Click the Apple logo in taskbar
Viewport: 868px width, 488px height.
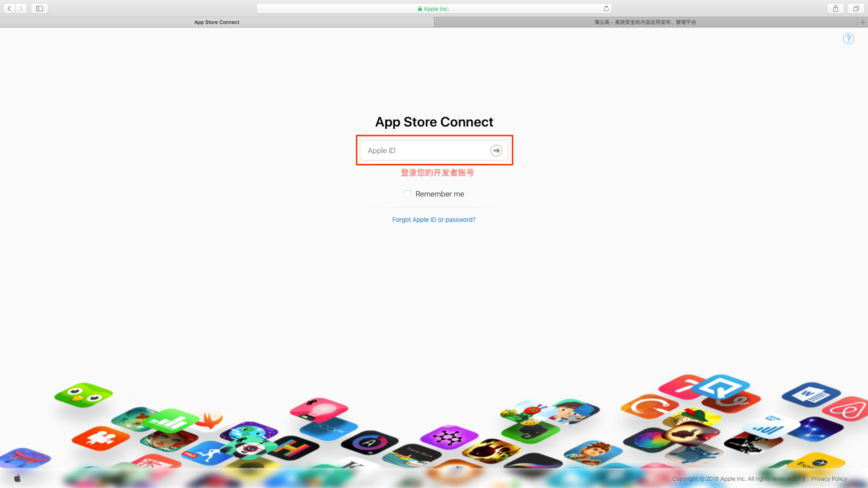coord(17,478)
